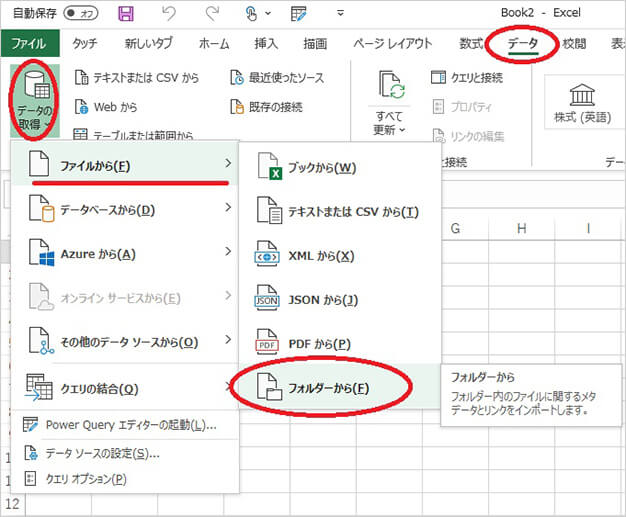This screenshot has width=626, height=517.
Task: Click the データの取得 button
Action: click(35, 101)
